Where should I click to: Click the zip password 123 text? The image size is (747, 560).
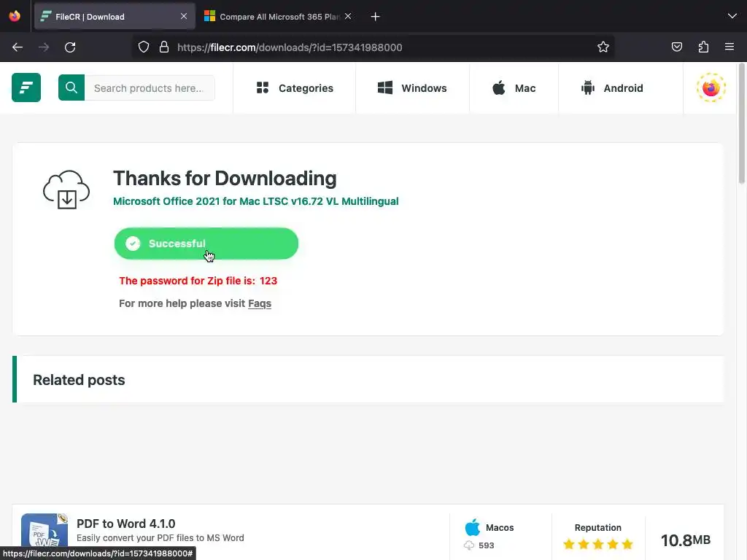[268, 281]
